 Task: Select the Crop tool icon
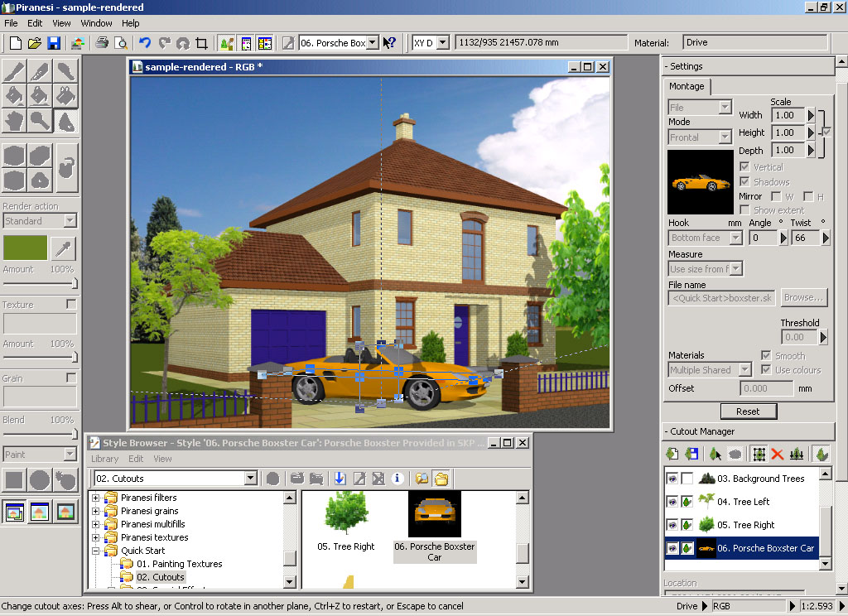[202, 43]
